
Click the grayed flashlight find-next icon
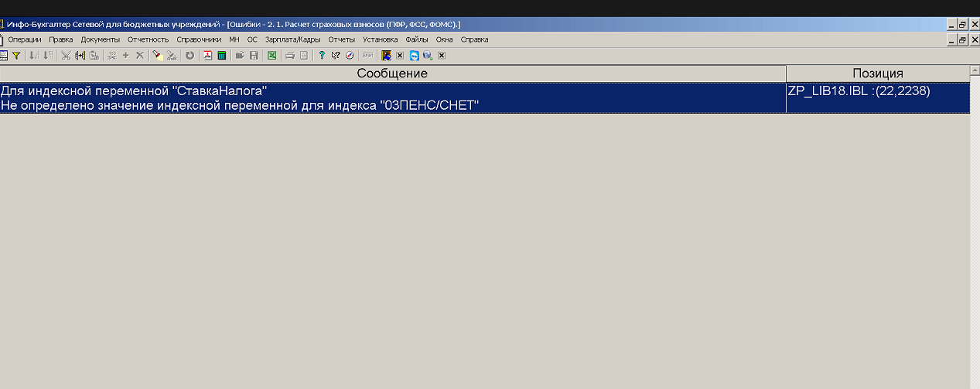172,56
